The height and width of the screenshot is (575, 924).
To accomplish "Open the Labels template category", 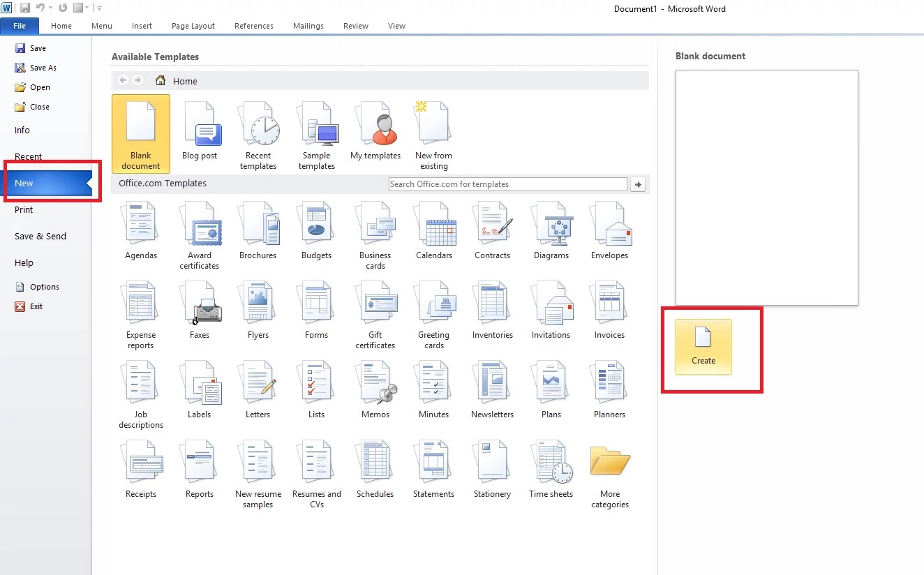I will point(200,390).
